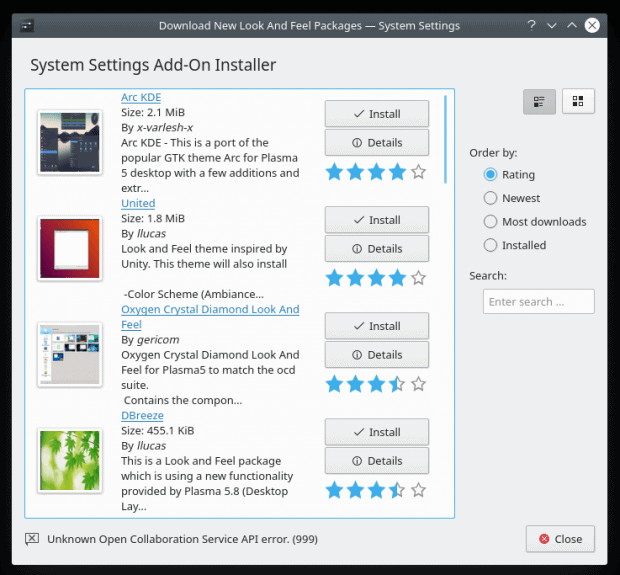Rate Oxygen Crystal Diamond with fourth star

(x=397, y=384)
